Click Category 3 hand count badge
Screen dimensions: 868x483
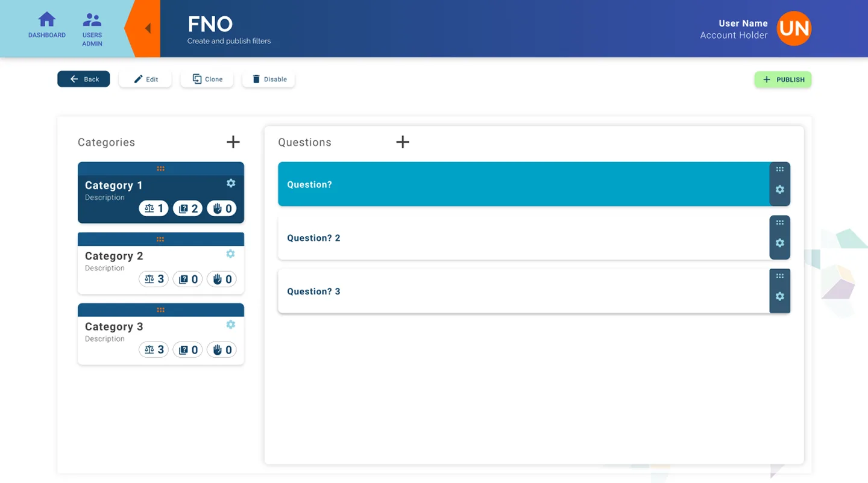tap(222, 350)
